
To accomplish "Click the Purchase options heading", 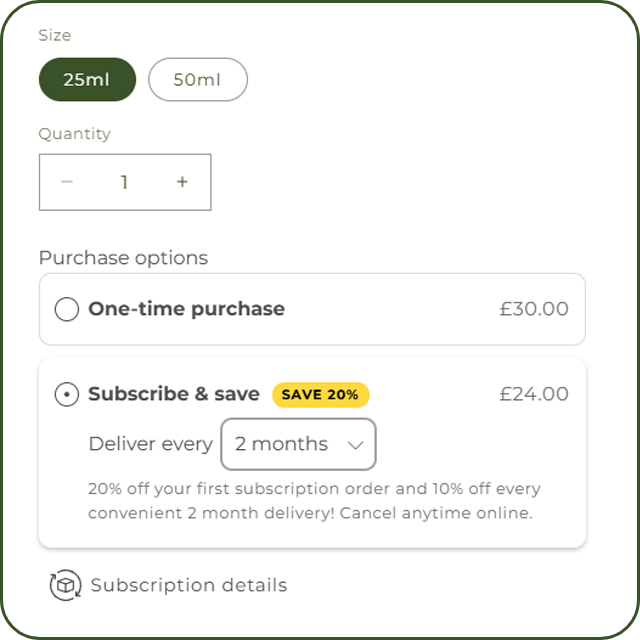I will [x=123, y=258].
